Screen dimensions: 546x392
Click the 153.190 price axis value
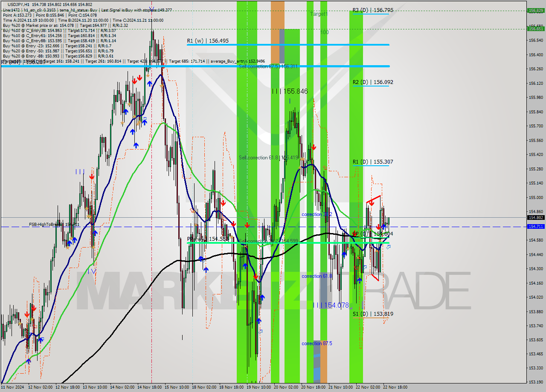coord(536,382)
